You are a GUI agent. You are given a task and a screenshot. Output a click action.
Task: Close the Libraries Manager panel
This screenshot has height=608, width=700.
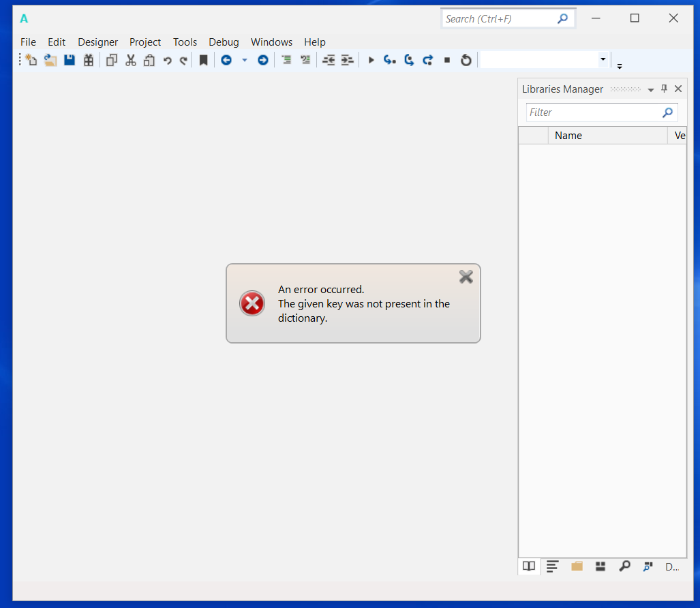pos(678,89)
